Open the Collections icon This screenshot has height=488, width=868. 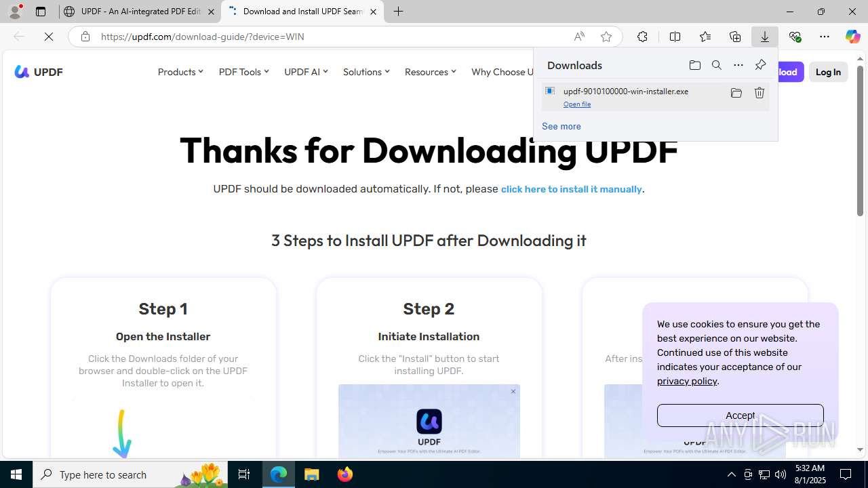[735, 37]
